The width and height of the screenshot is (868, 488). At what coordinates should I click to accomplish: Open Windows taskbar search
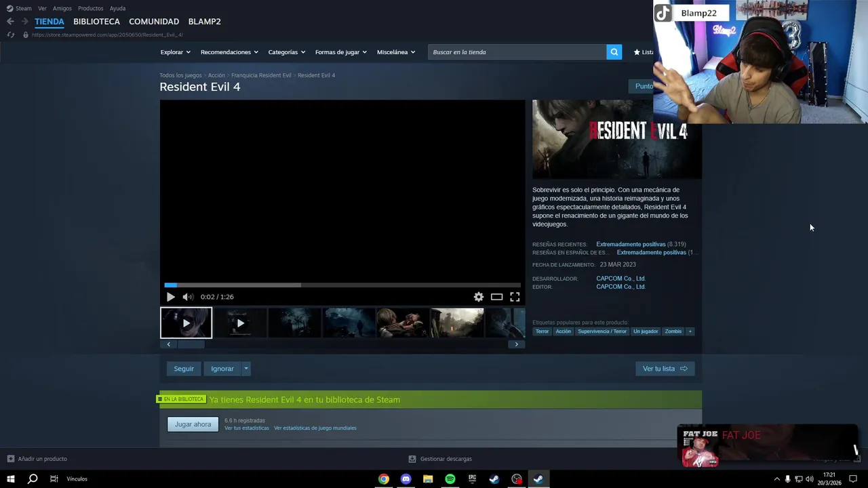point(33,479)
